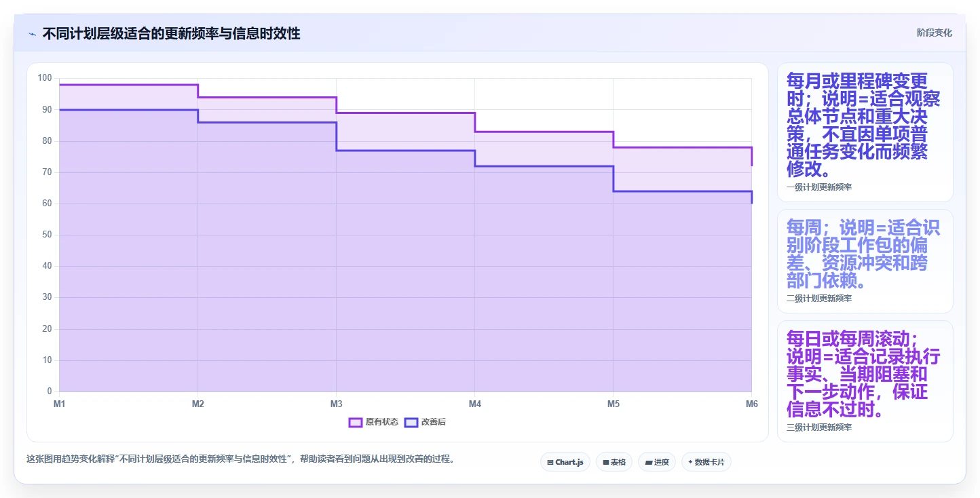Click the 每周 description card text
980x498 pixels.
tap(863, 254)
